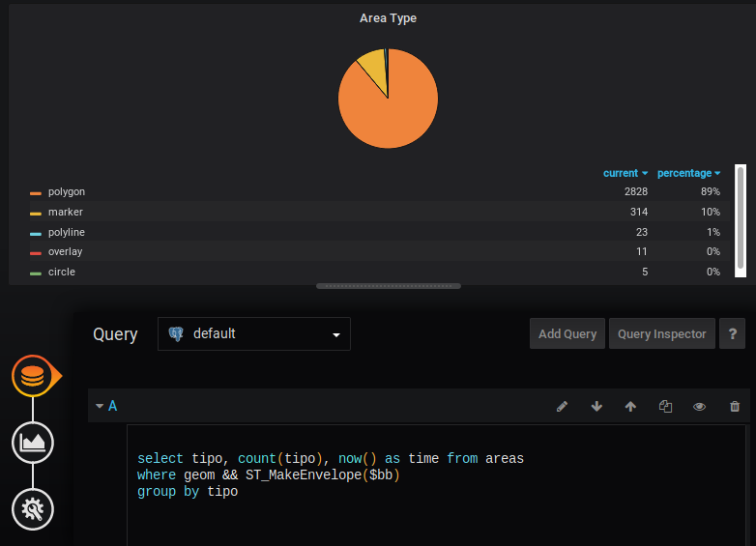Viewport: 756px width, 546px height.
Task: Toggle query A visibility eye icon
Action: [699, 407]
